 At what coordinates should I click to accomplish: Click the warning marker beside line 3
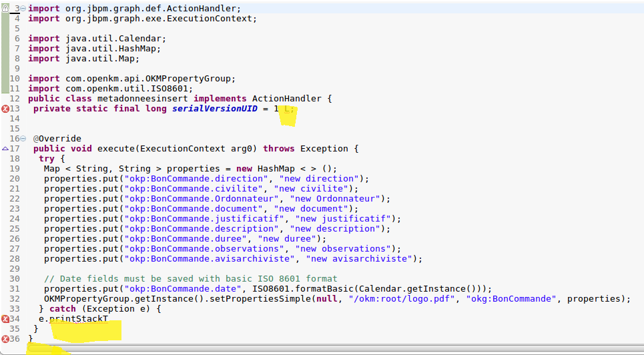click(5, 8)
